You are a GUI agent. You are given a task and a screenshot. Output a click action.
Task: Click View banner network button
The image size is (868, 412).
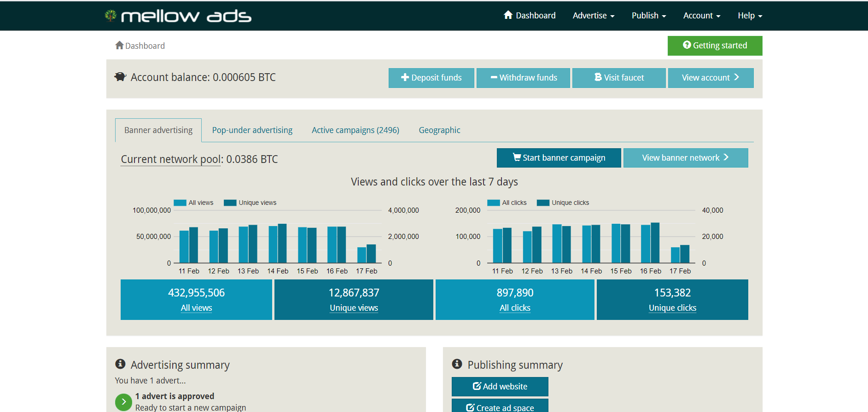686,158
